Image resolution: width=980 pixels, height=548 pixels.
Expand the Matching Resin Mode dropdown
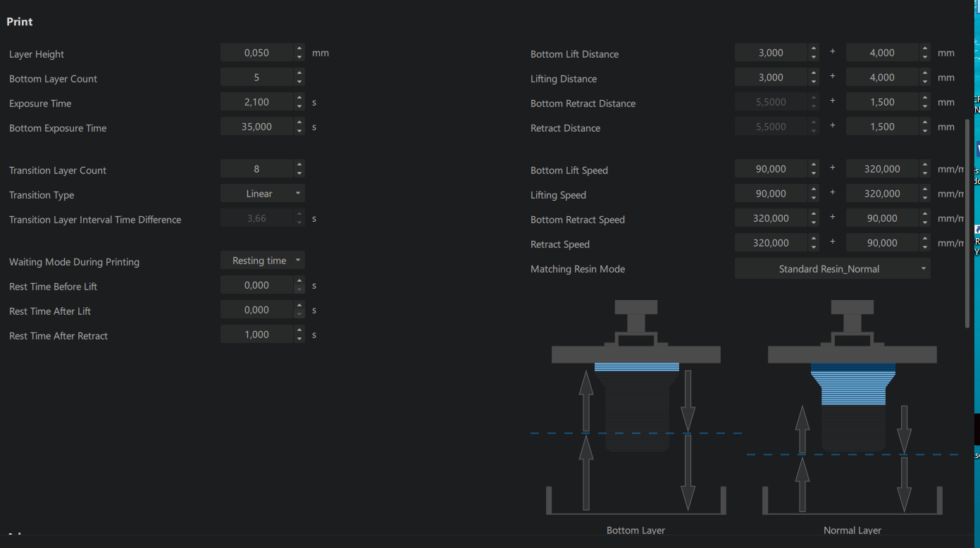click(x=833, y=269)
